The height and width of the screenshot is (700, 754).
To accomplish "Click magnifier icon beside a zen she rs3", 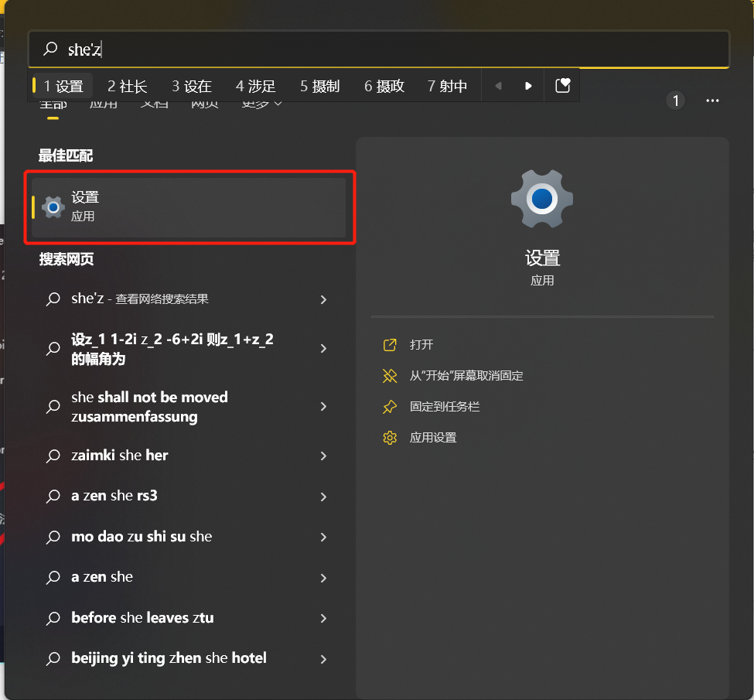I will 53,496.
